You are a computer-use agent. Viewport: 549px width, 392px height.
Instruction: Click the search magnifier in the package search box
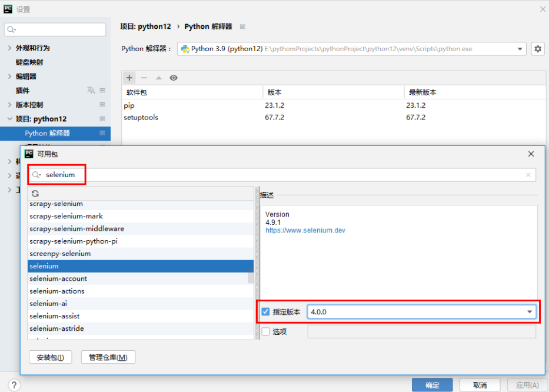point(36,174)
